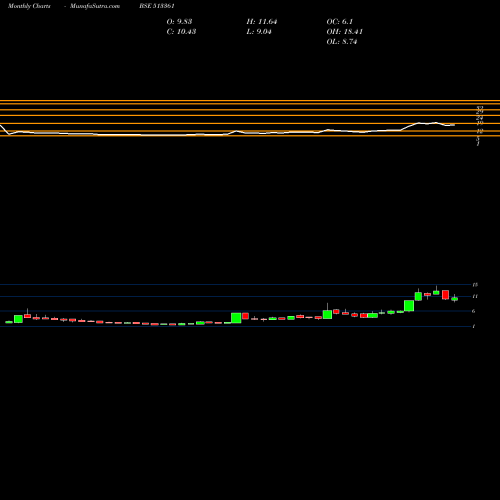Select the low value 'L: 9.04'

point(259,32)
